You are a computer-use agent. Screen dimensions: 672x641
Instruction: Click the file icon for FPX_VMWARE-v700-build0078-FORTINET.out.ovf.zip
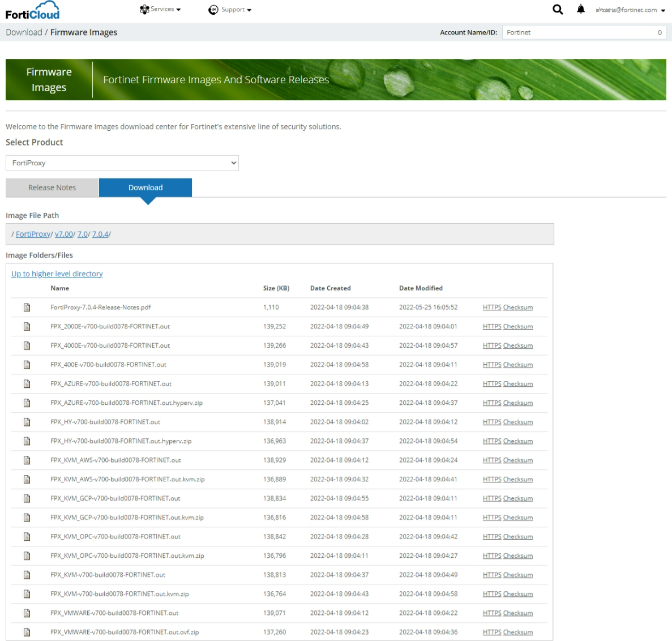click(27, 632)
